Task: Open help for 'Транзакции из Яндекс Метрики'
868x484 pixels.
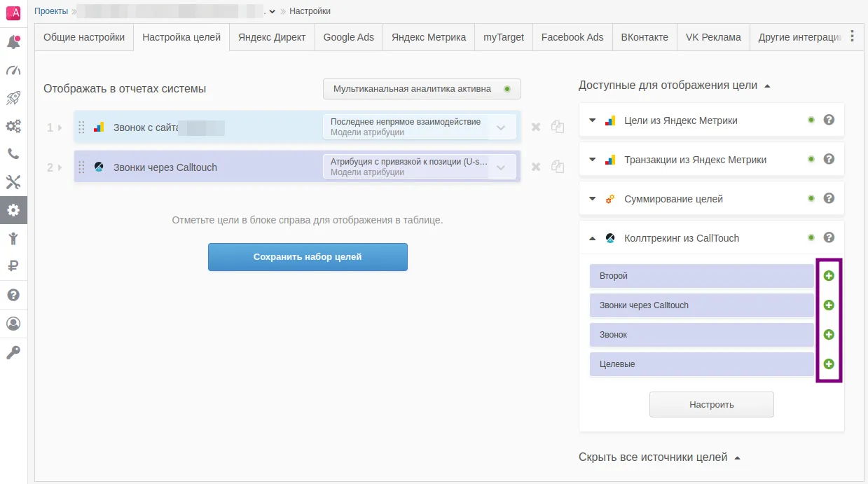Action: [829, 160]
